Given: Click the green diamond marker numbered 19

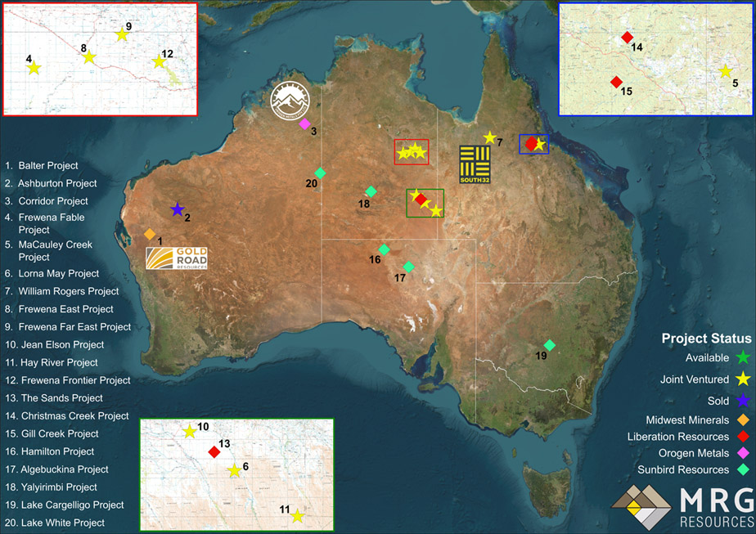Looking at the screenshot, I should coord(550,345).
